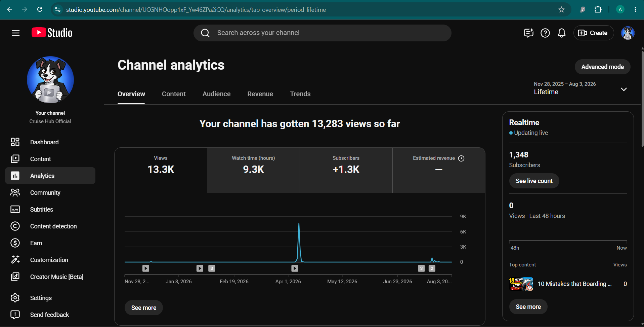Reload the page with browser refresh
Screen dimensions: 644x327
40,9
